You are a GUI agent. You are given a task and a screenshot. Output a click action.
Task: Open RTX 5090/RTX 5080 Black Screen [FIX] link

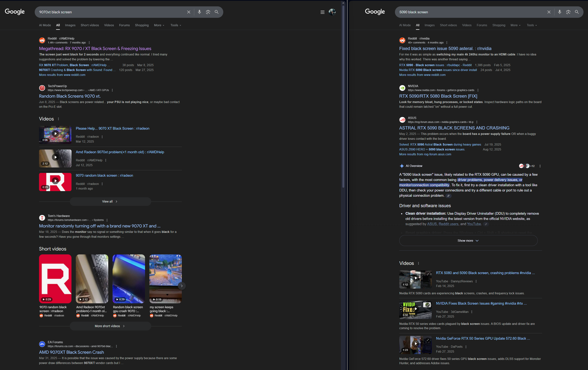[x=438, y=96]
